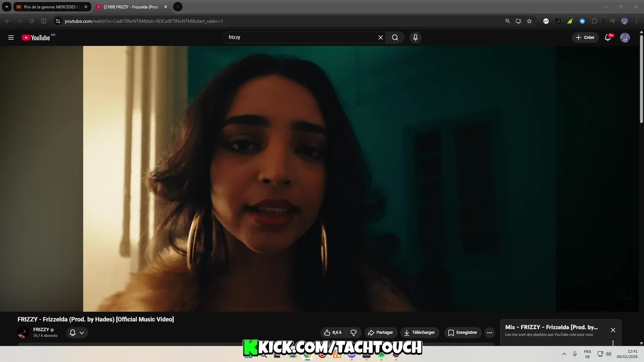644x362 pixels.
Task: Open the browser extensions puzzle icon
Action: pos(595,21)
